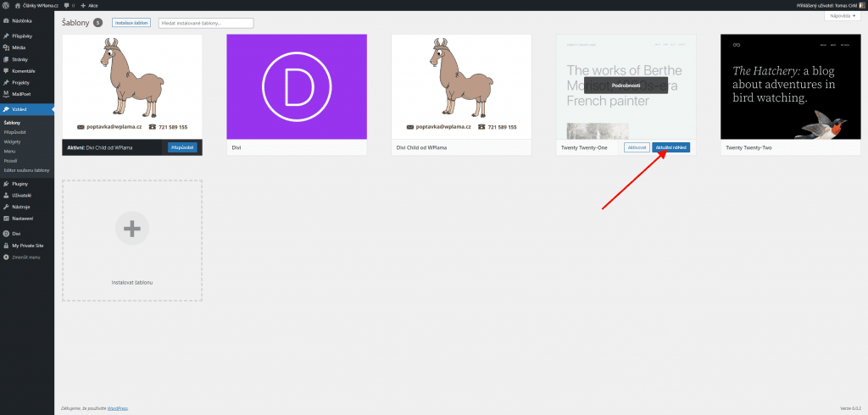This screenshot has height=415, width=868.
Task: Click the Média icon in sidebar
Action: point(6,47)
